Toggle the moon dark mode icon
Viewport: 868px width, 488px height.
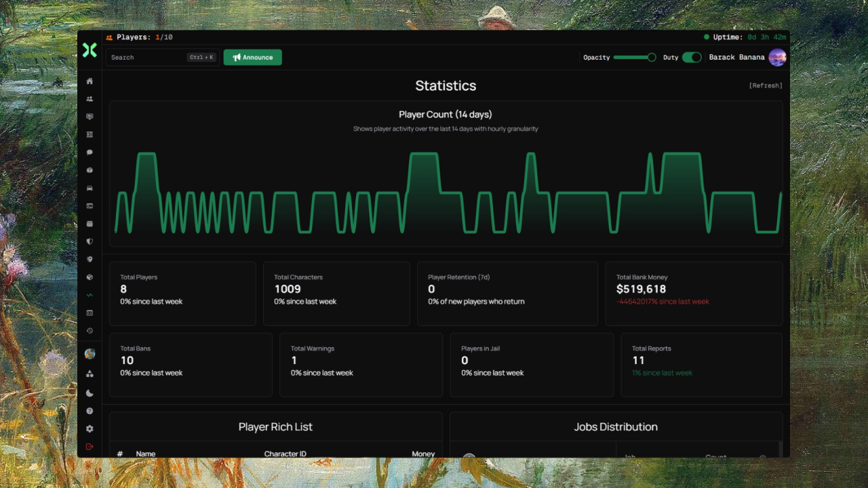90,393
